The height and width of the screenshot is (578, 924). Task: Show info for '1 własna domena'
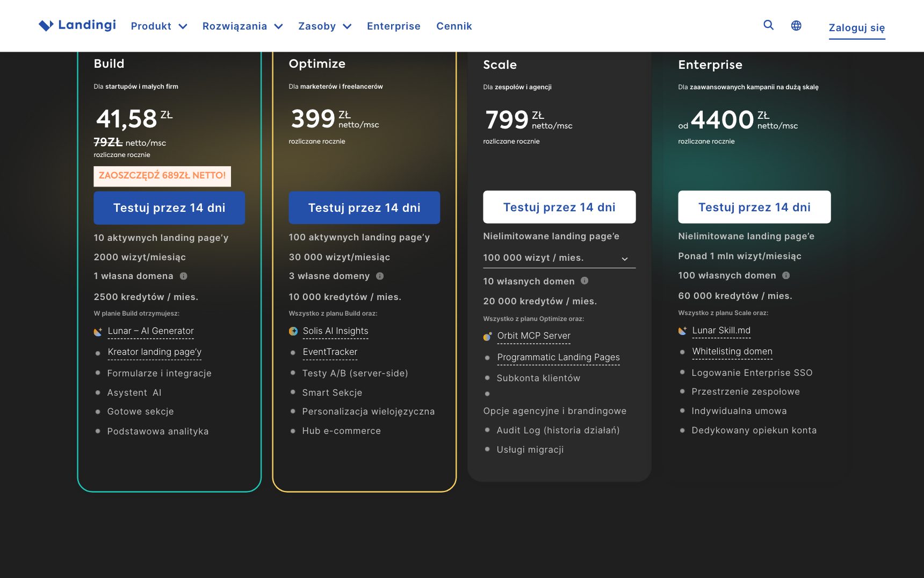[184, 276]
